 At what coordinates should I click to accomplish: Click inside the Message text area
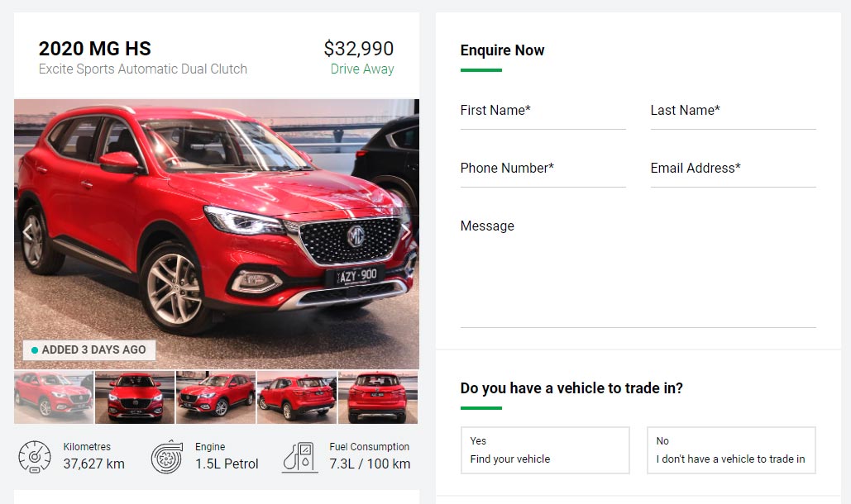[x=638, y=271]
